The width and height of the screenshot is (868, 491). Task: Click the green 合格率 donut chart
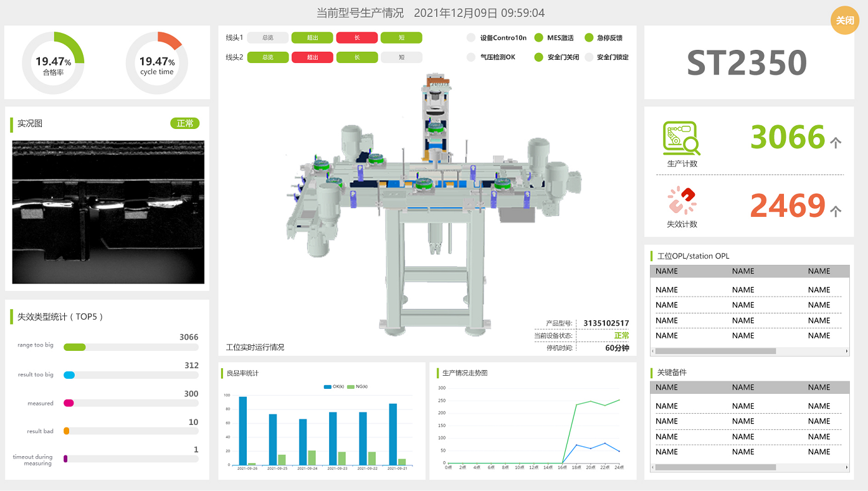tap(53, 63)
